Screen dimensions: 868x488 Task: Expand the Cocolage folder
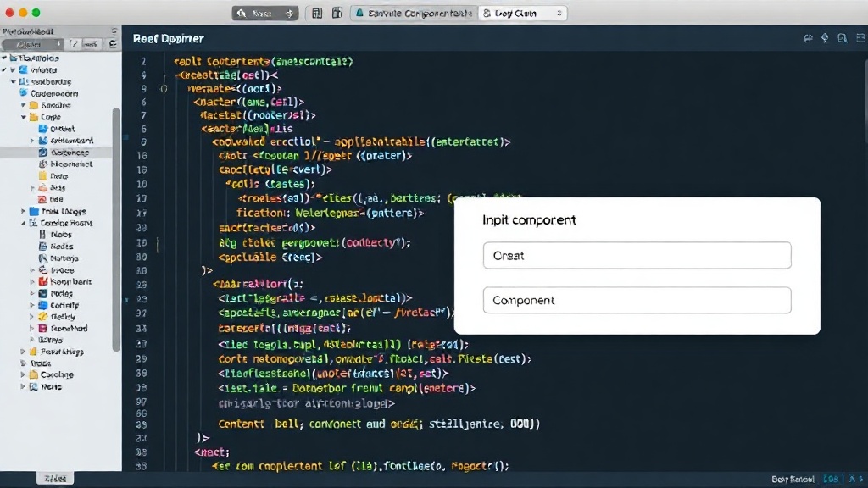23,374
